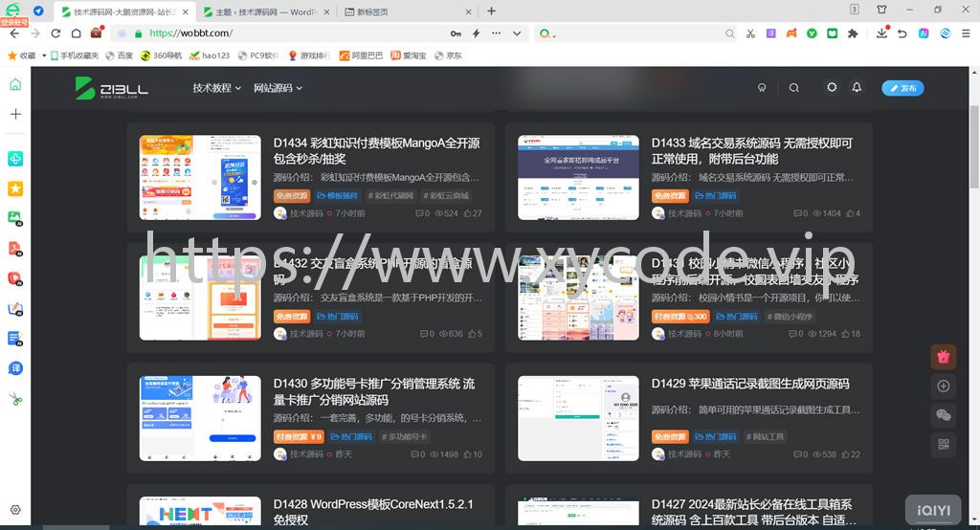Open the sidebar translate 译 icon
Image resolution: width=980 pixels, height=530 pixels.
(15, 368)
